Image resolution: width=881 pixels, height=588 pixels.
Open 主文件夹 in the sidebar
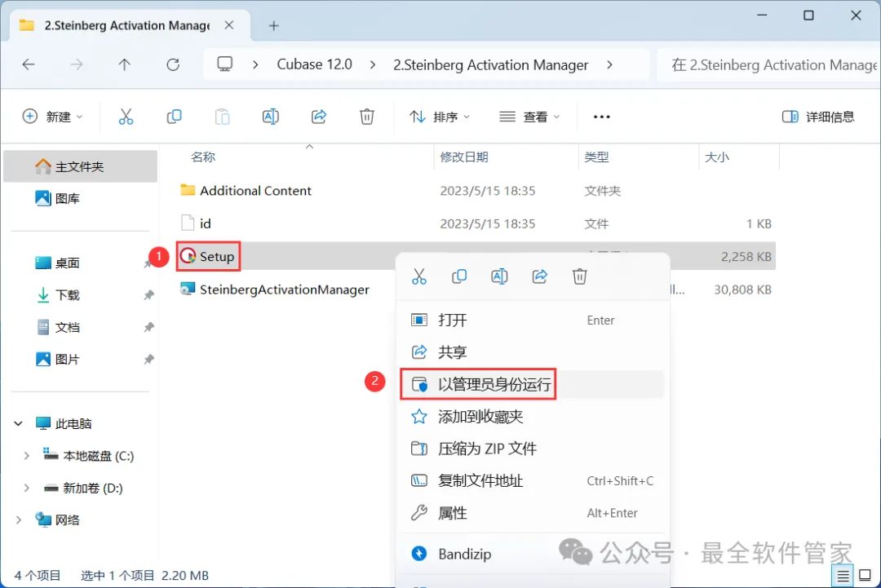pos(80,167)
